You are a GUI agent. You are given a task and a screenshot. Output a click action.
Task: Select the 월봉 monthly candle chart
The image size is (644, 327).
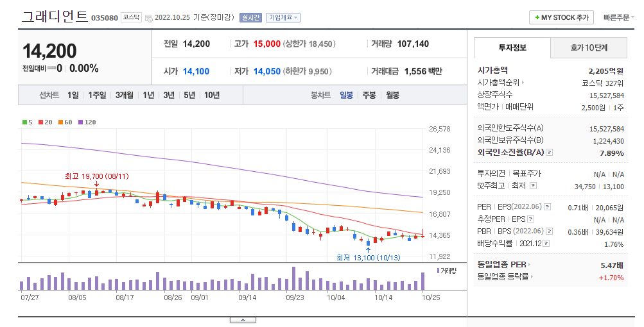click(393, 95)
